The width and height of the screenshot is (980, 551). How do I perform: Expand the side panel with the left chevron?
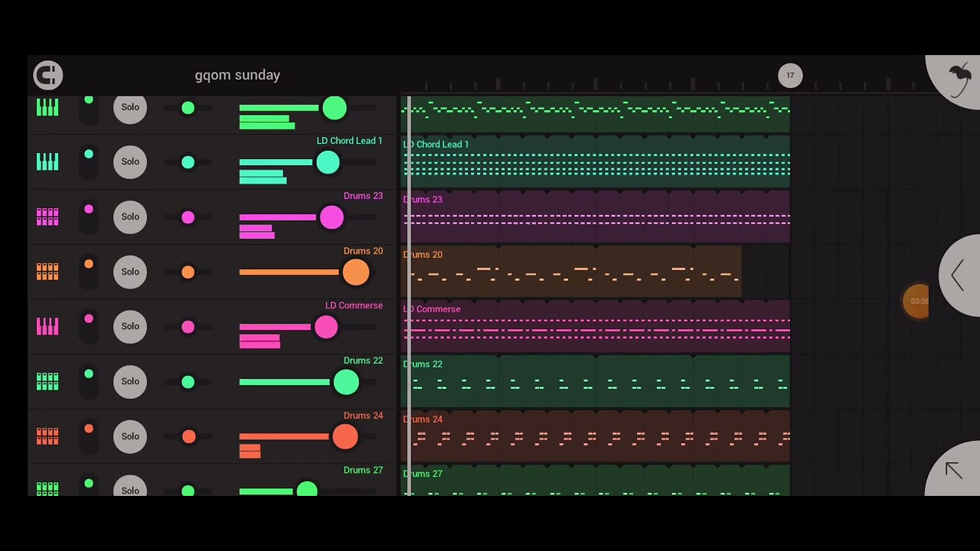pyautogui.click(x=958, y=275)
